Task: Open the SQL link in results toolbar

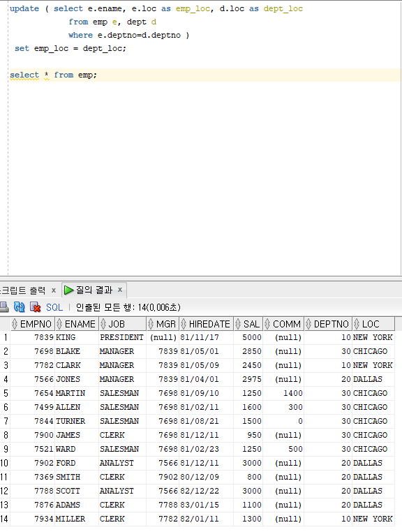Action: click(x=54, y=307)
